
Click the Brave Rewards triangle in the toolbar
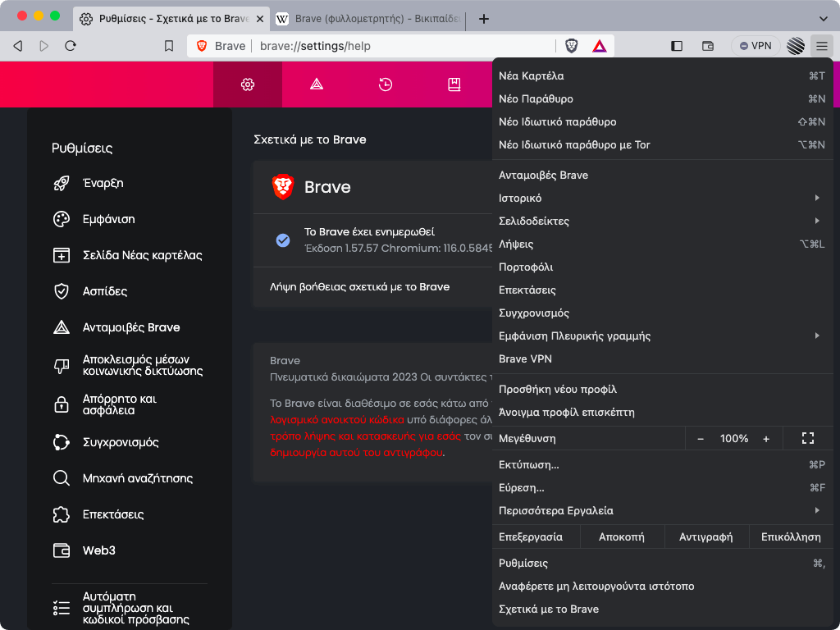coord(599,46)
